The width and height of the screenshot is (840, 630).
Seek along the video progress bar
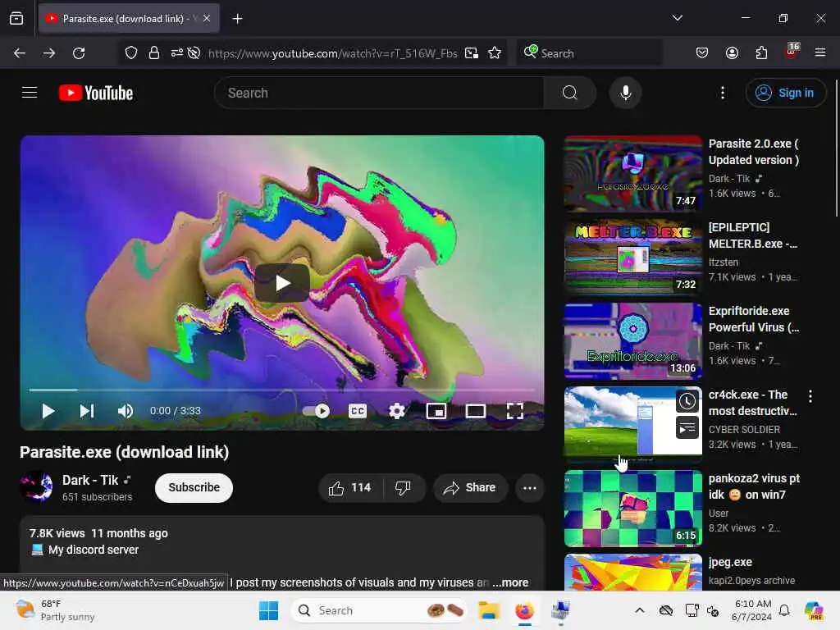[282, 390]
